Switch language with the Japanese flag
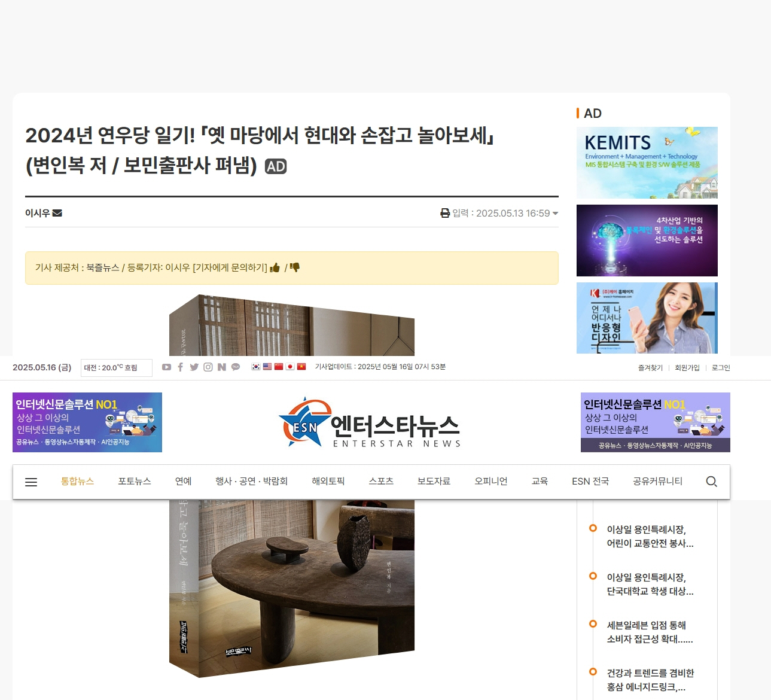Screen dimensions: 771x700 pyautogui.click(x=290, y=367)
